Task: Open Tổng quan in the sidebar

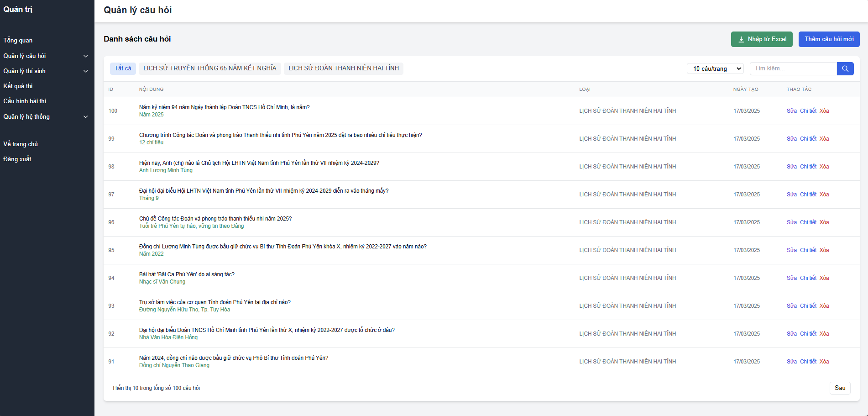Action: click(18, 40)
